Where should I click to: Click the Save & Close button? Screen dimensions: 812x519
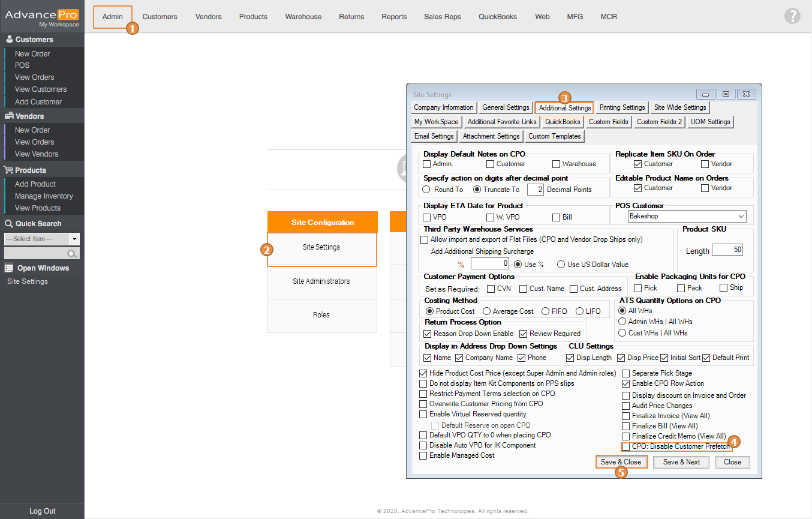(x=621, y=462)
